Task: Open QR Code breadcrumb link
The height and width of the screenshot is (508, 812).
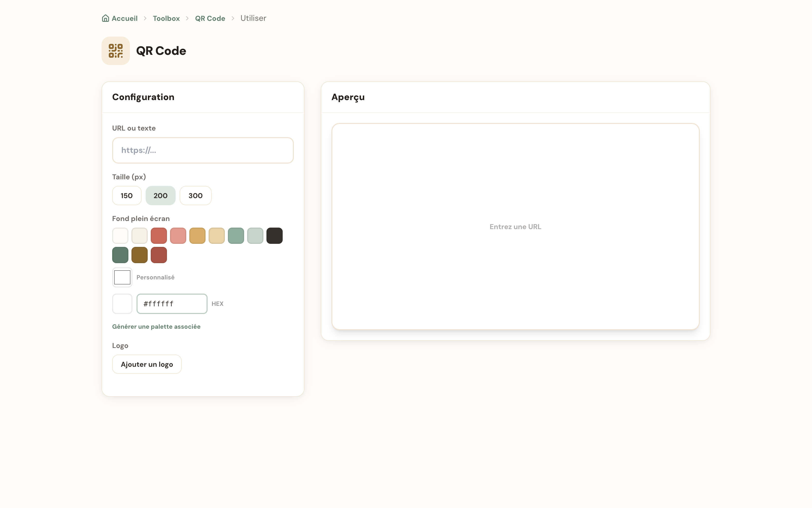Action: pyautogui.click(x=210, y=18)
